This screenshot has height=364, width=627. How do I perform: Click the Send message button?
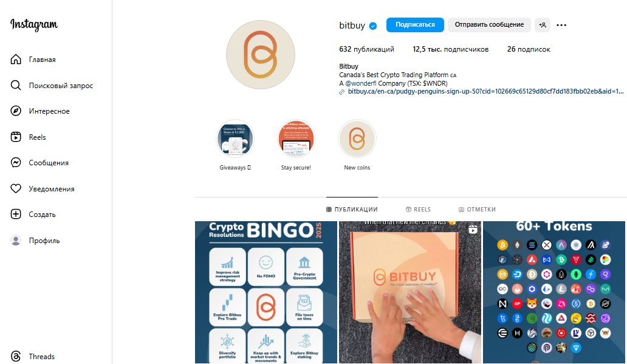pyautogui.click(x=489, y=25)
